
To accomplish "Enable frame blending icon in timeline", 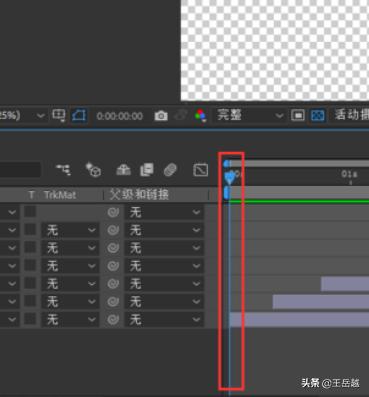I will (147, 170).
